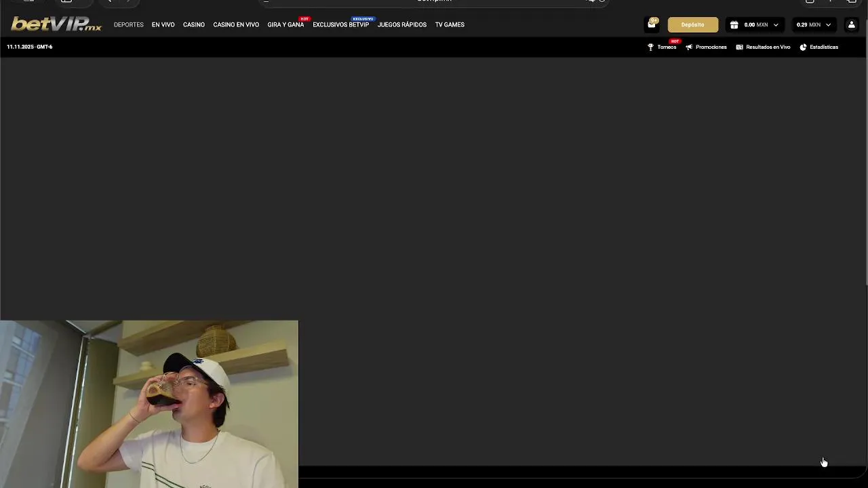Click the megaphone icon beside Promociones
Screen dimensions: 868x488
tap(689, 47)
